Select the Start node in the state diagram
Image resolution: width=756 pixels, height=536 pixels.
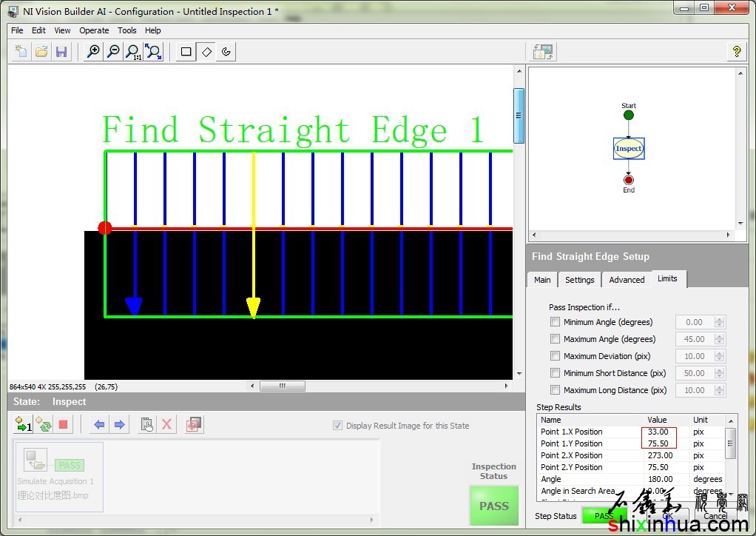click(628, 115)
